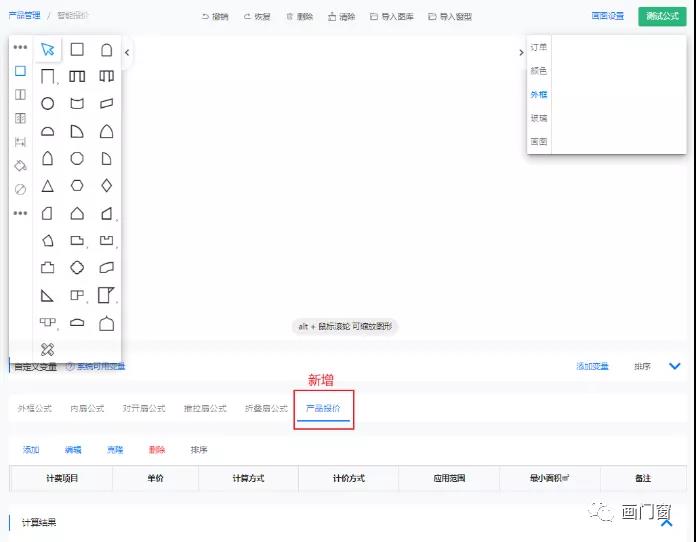Click the arched window shape icon
Viewport: 696px width, 542px height.
point(106,49)
